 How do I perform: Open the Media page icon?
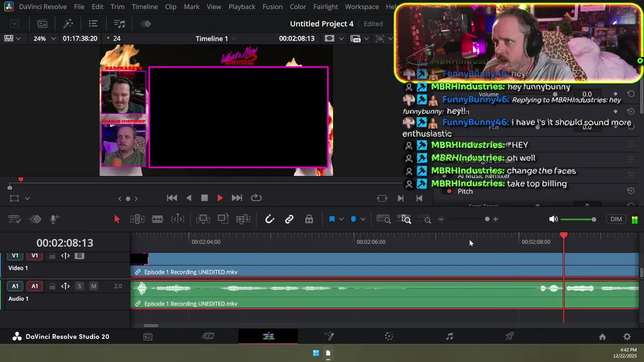[x=148, y=337]
